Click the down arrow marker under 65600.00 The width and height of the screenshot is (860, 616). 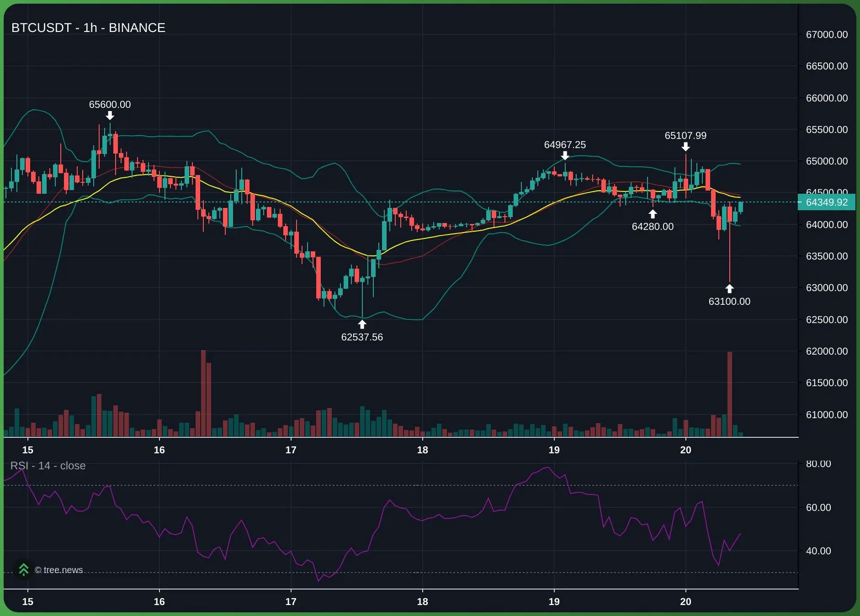click(x=110, y=116)
